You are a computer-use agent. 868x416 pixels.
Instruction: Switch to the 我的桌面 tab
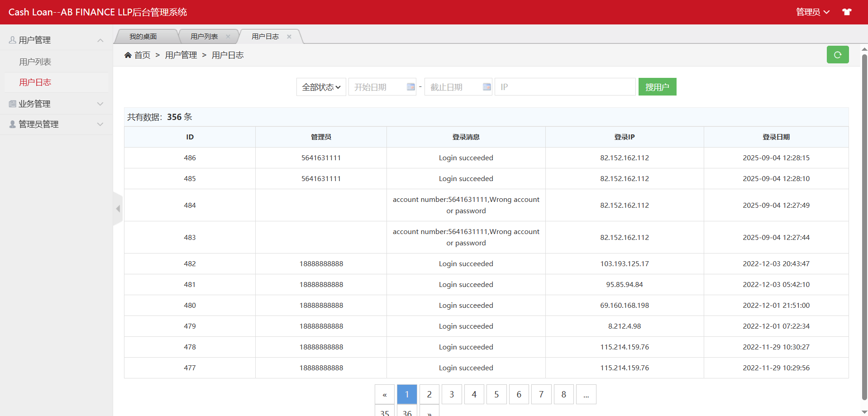pyautogui.click(x=143, y=37)
